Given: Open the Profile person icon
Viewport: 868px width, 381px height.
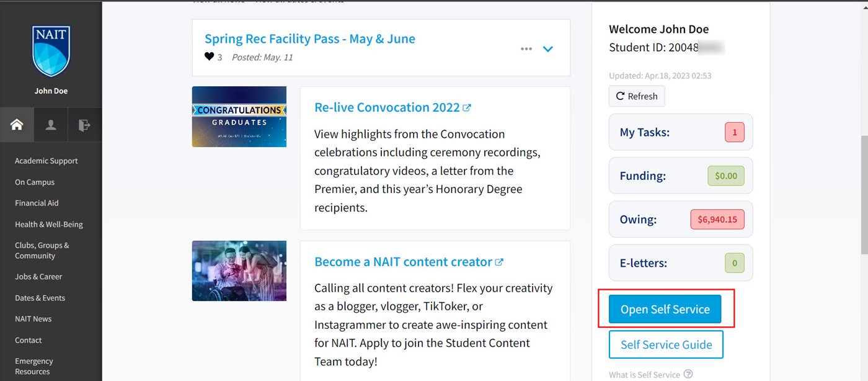Looking at the screenshot, I should (x=50, y=124).
